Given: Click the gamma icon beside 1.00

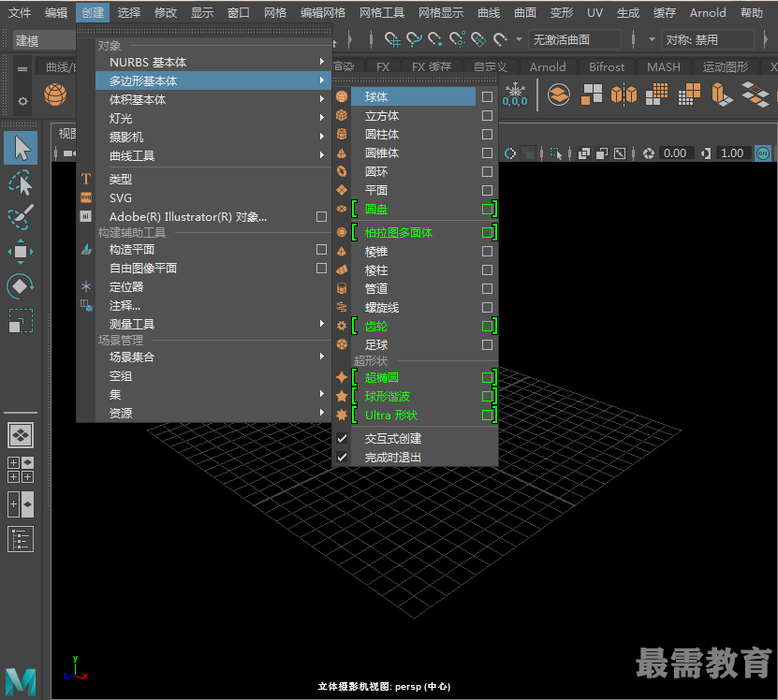Looking at the screenshot, I should click(x=706, y=153).
